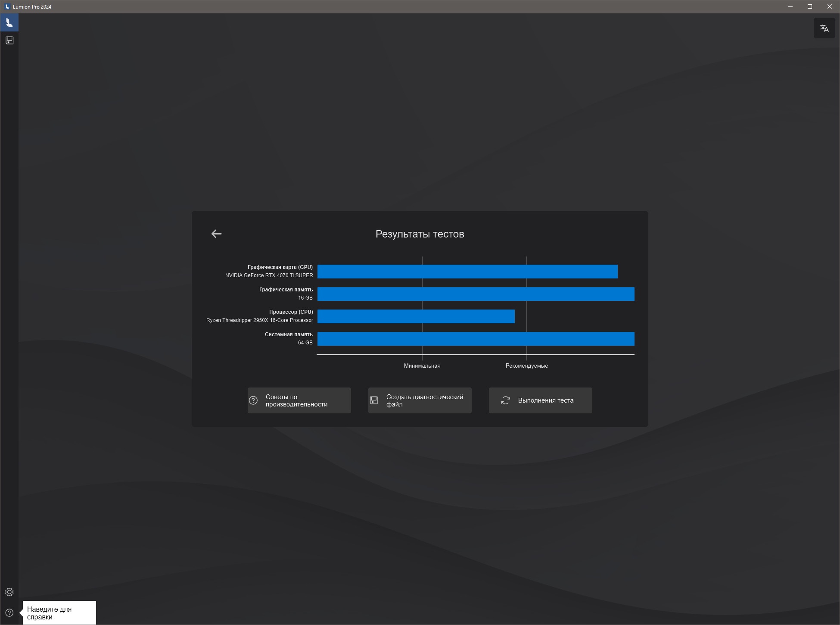Viewport: 840px width, 625px height.
Task: Click the Результаты тестов heading
Action: pyautogui.click(x=420, y=234)
